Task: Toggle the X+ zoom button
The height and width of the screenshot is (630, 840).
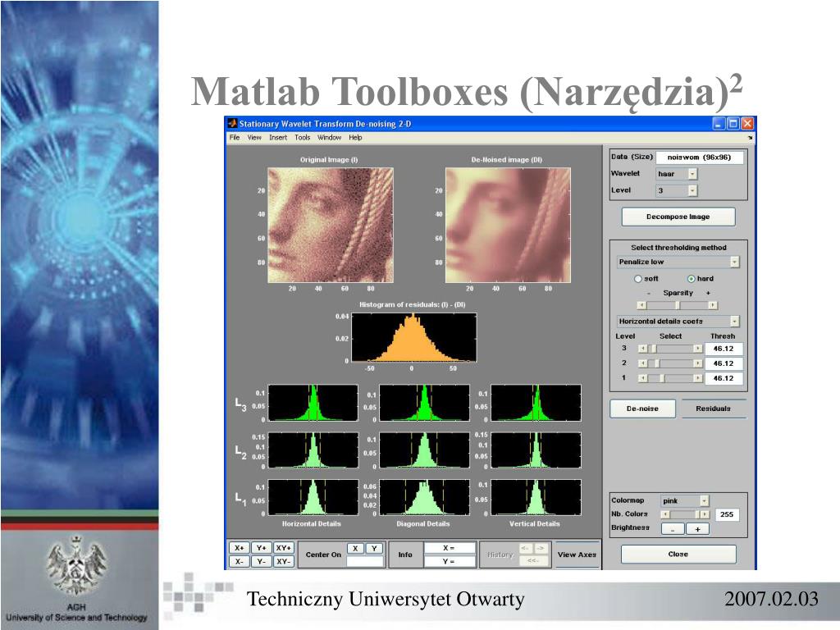Action: (x=240, y=548)
